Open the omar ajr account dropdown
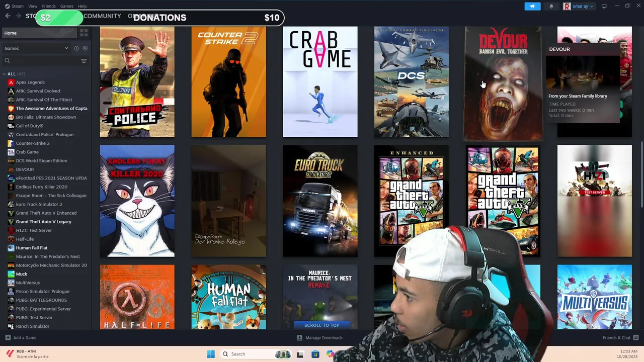Screen dimensions: 644x362 pos(578,6)
